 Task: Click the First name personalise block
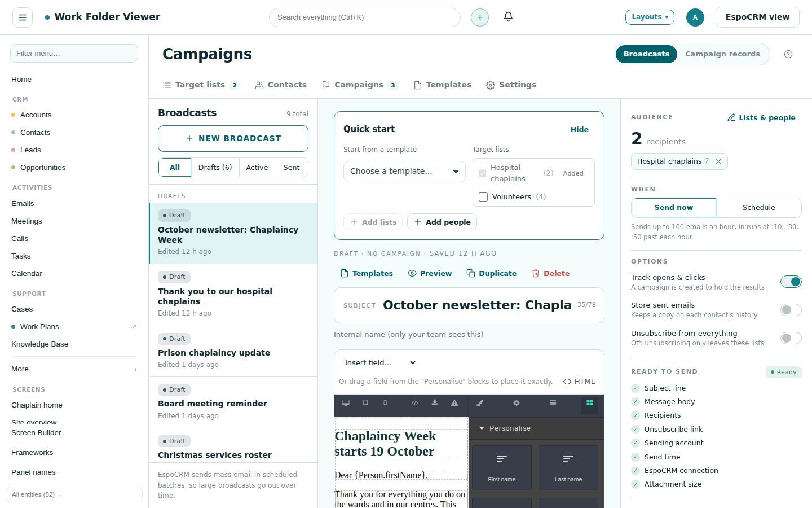coord(502,467)
